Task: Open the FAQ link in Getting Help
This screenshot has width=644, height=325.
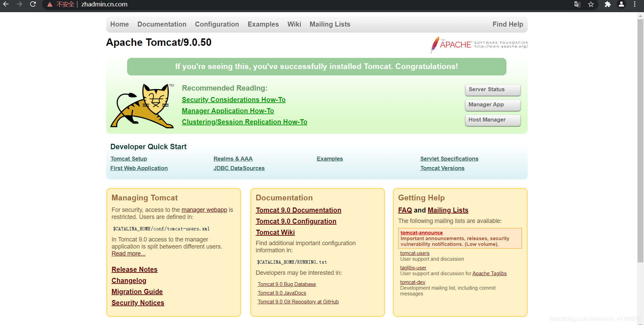Action: click(405, 210)
